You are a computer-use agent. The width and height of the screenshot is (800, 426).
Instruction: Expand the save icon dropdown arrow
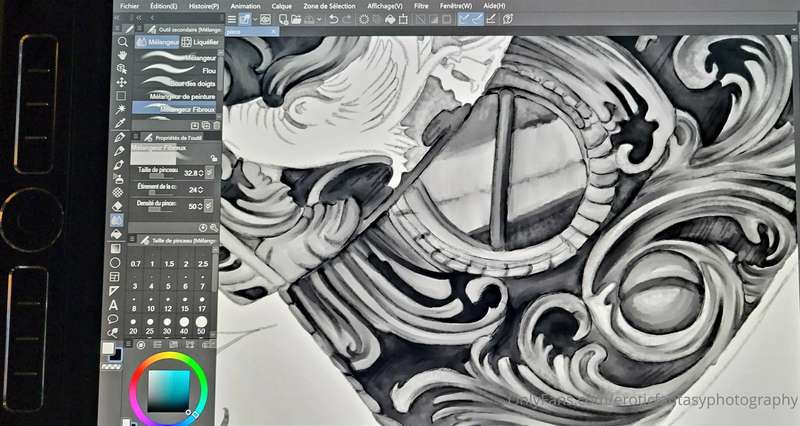pos(319,19)
